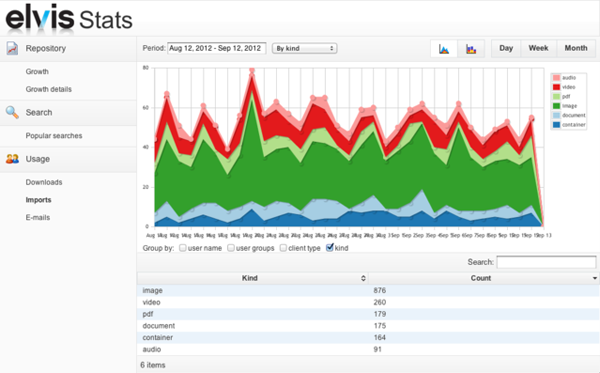The height and width of the screenshot is (373, 600).
Task: Click the audio legend color swatch
Action: [x=556, y=78]
